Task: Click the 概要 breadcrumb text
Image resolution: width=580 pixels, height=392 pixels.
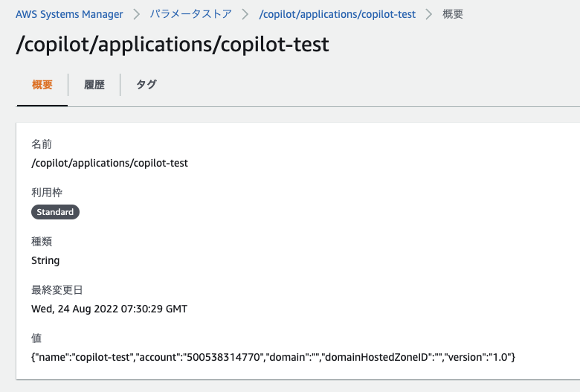Action: tap(453, 14)
